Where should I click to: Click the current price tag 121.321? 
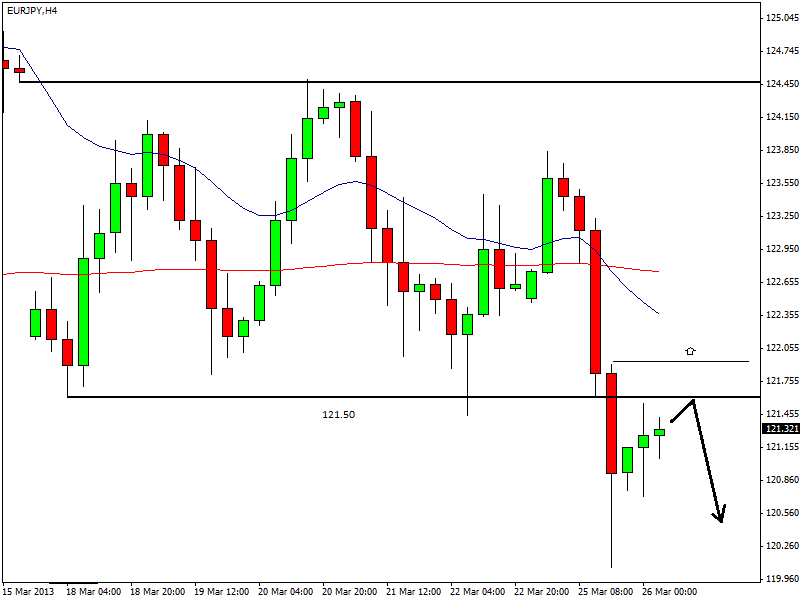(x=781, y=428)
